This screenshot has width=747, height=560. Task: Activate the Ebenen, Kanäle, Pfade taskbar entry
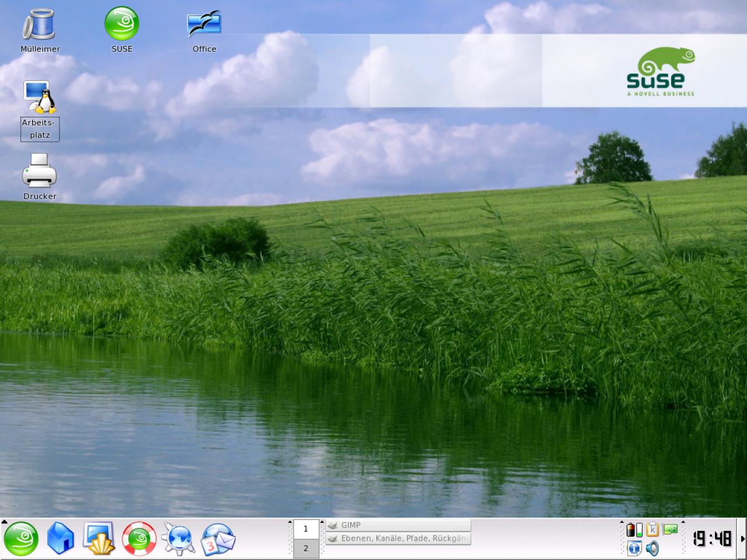[x=398, y=538]
